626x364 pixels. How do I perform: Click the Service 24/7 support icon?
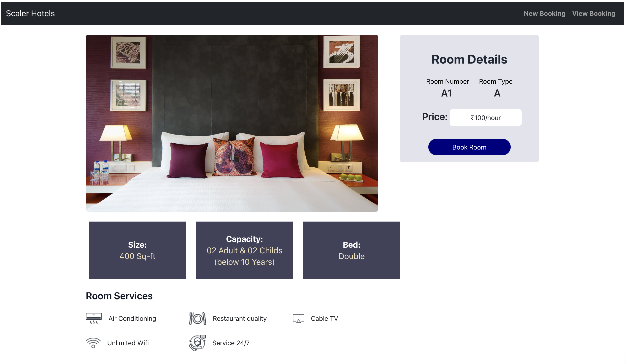point(197,343)
